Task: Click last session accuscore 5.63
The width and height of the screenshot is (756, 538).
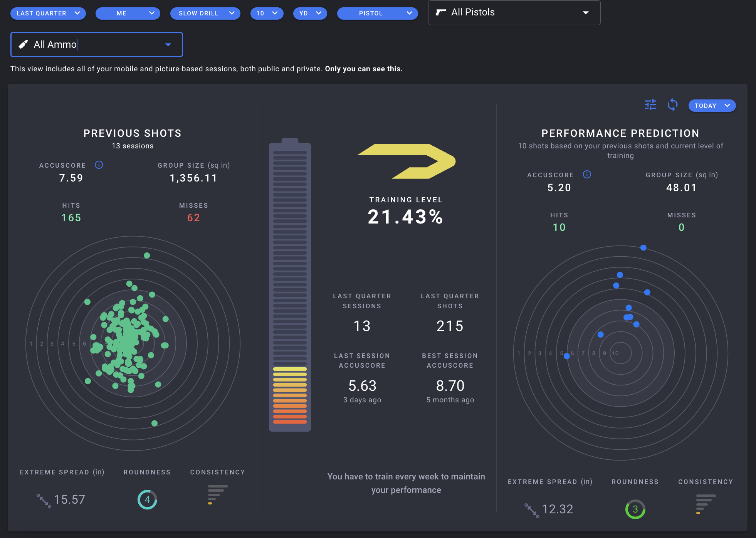Action: point(362,386)
